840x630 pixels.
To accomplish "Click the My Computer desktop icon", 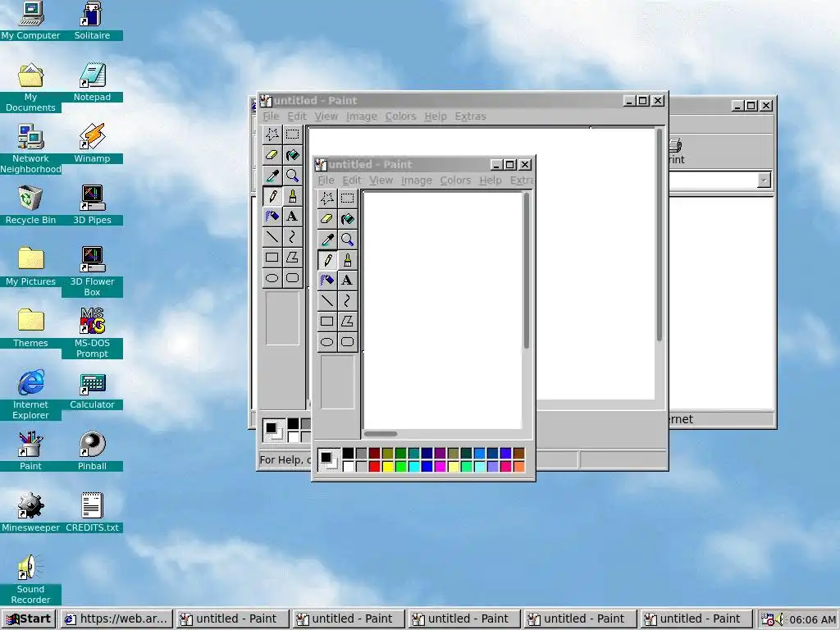I will pos(30,21).
